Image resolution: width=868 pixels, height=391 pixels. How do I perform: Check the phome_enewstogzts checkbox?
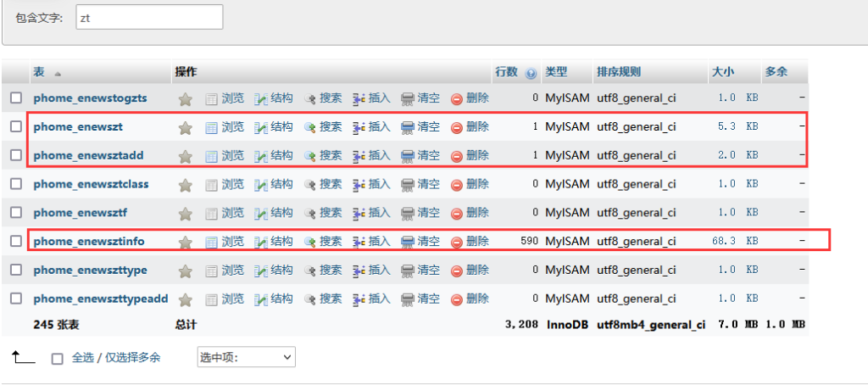[16, 98]
